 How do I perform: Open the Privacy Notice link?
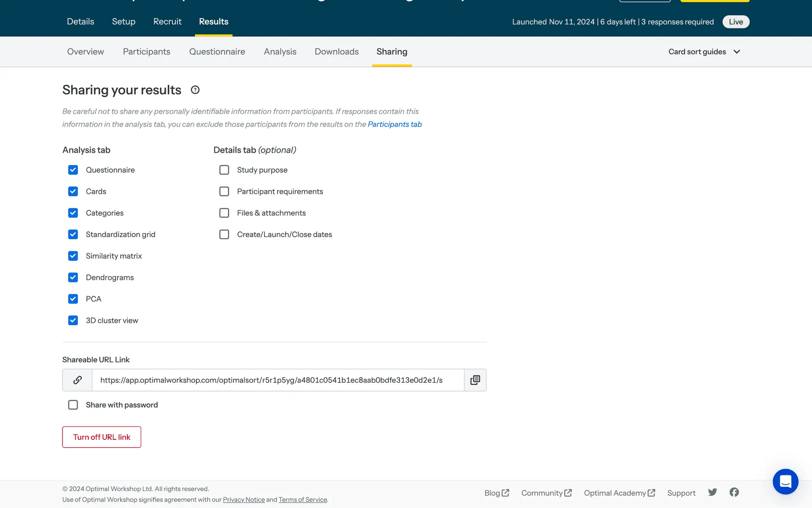(x=244, y=500)
